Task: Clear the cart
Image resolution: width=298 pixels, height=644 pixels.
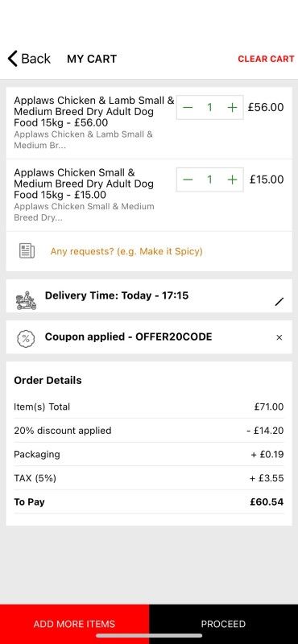Action: click(x=266, y=59)
